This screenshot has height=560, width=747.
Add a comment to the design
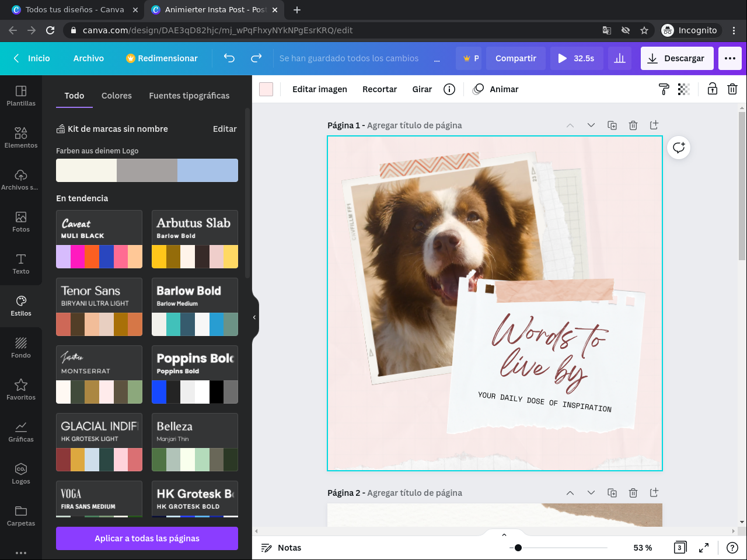[x=679, y=148]
